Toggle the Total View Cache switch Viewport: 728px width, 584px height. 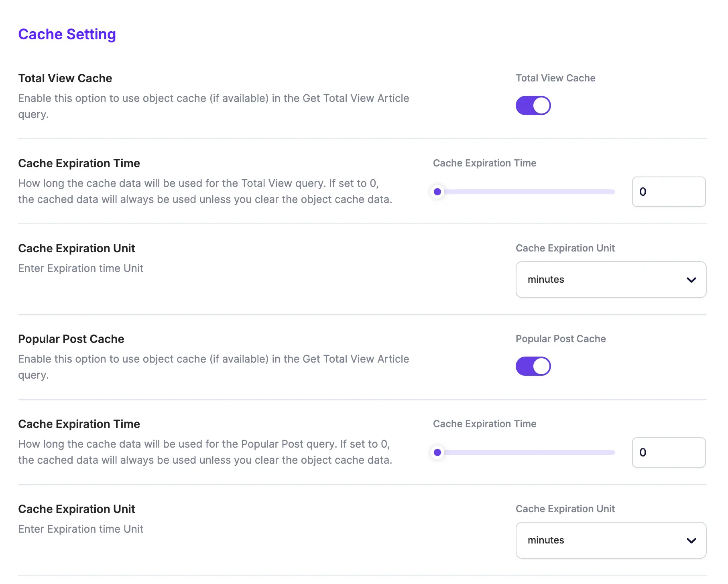point(533,105)
